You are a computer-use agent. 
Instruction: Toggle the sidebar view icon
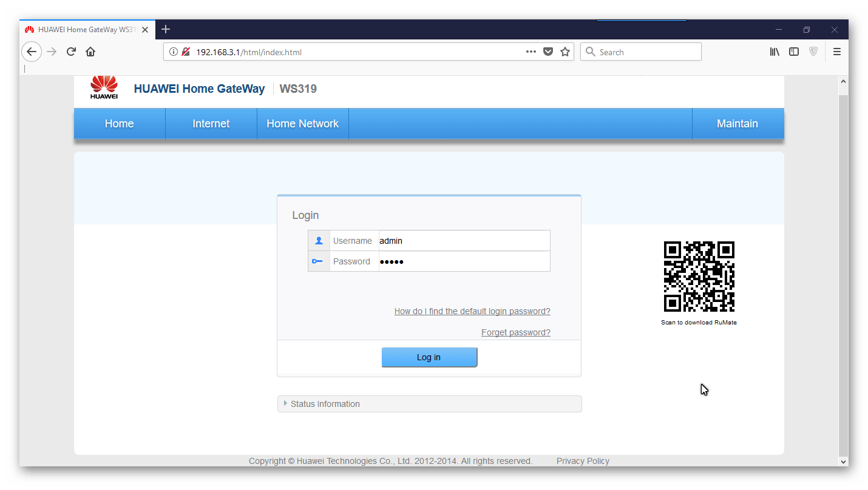794,52
